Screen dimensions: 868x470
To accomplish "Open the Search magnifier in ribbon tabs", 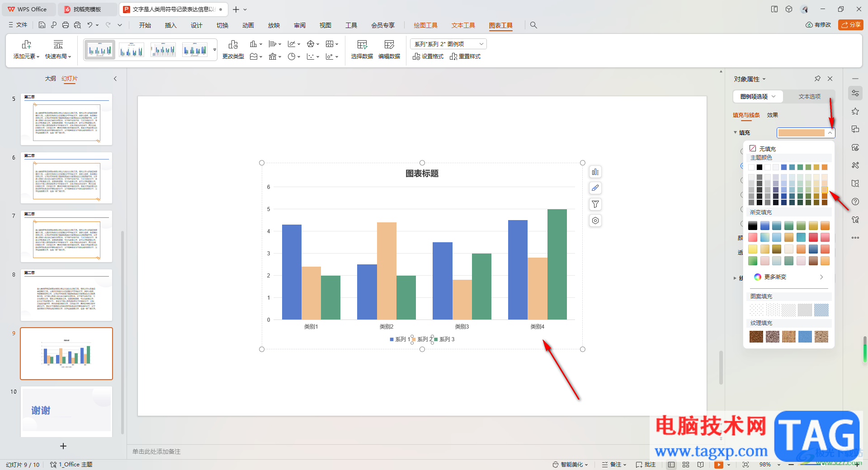I will pyautogui.click(x=533, y=25).
